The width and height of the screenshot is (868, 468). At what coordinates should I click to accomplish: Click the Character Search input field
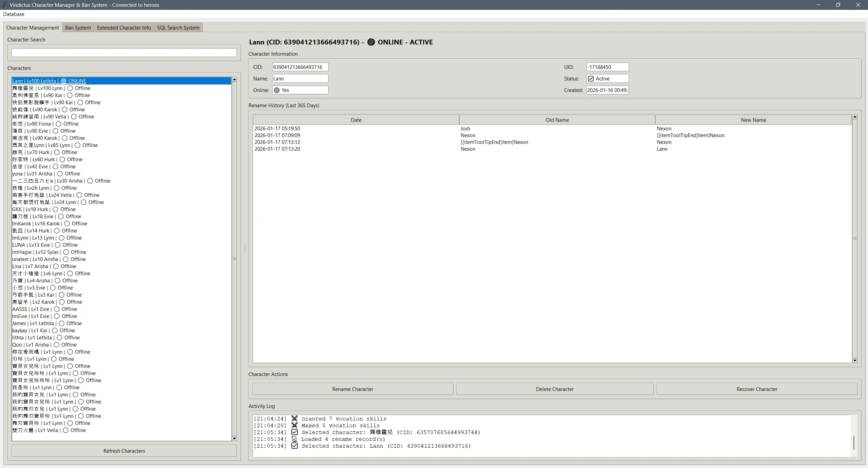124,53
